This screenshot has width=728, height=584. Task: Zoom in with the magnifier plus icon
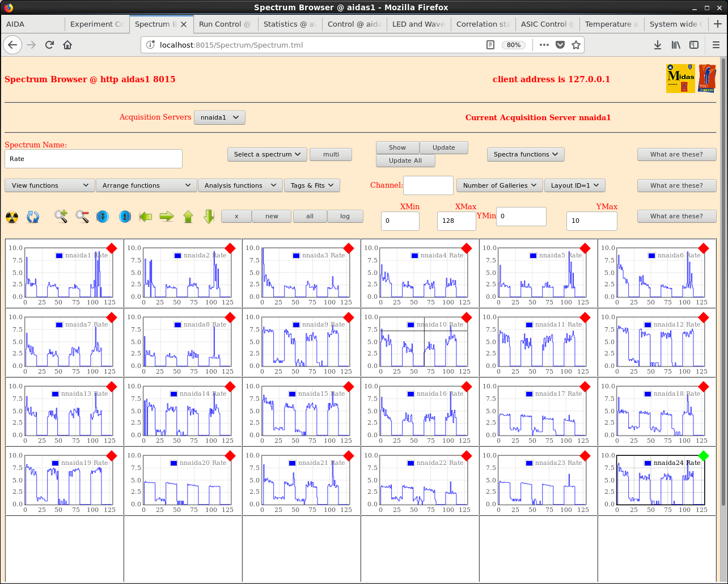[x=61, y=216]
